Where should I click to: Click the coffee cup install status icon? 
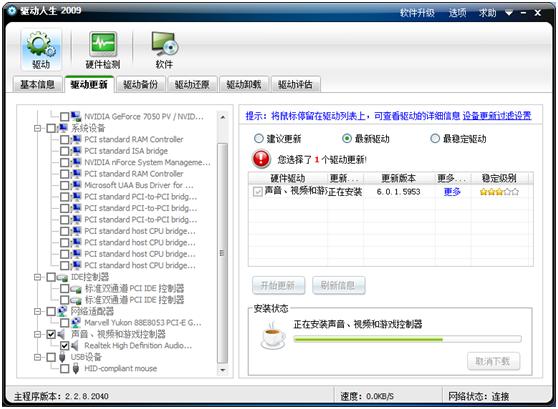click(x=273, y=335)
